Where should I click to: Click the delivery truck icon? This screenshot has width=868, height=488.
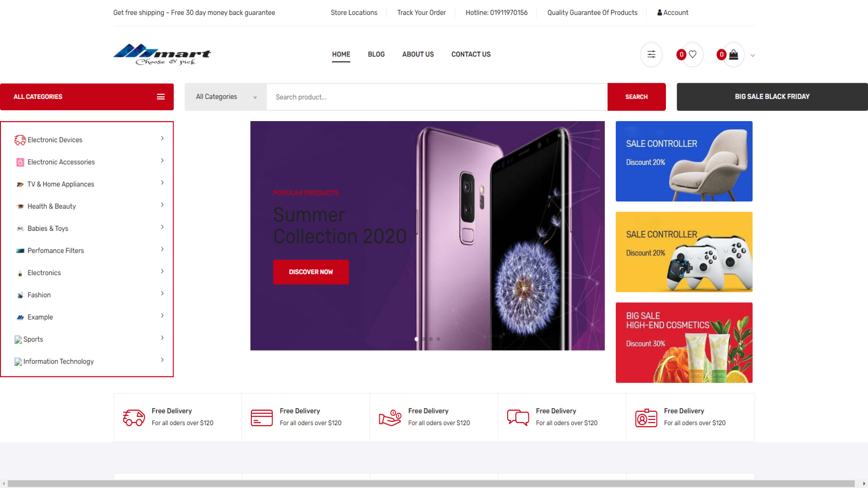tap(134, 418)
